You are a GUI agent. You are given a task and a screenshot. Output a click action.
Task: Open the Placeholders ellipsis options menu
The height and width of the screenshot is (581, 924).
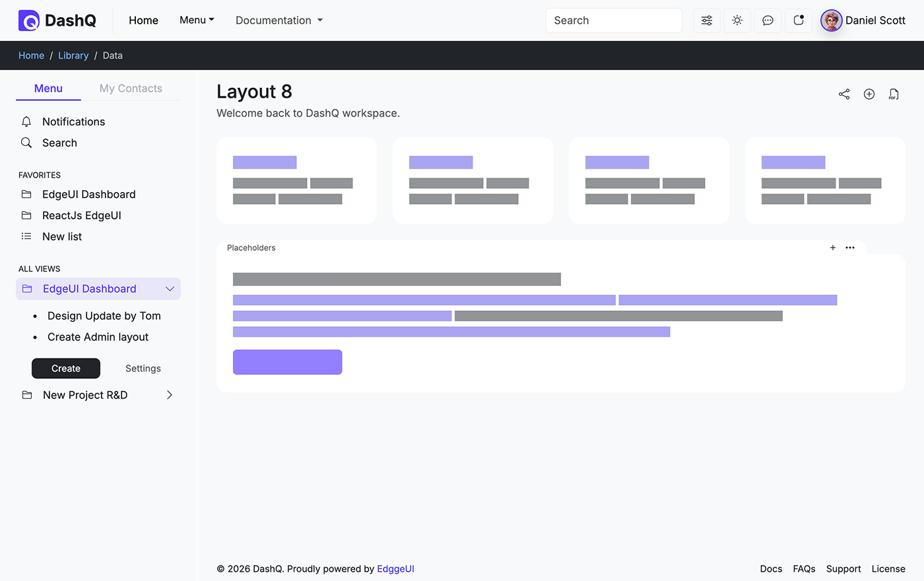[850, 248]
